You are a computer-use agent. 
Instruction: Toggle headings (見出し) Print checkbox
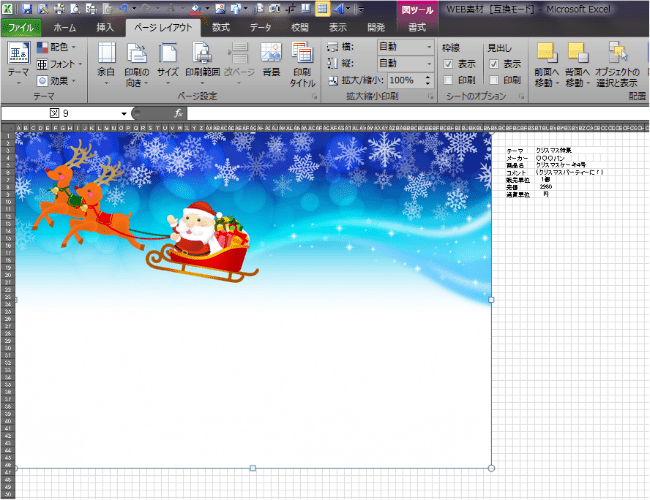(494, 80)
